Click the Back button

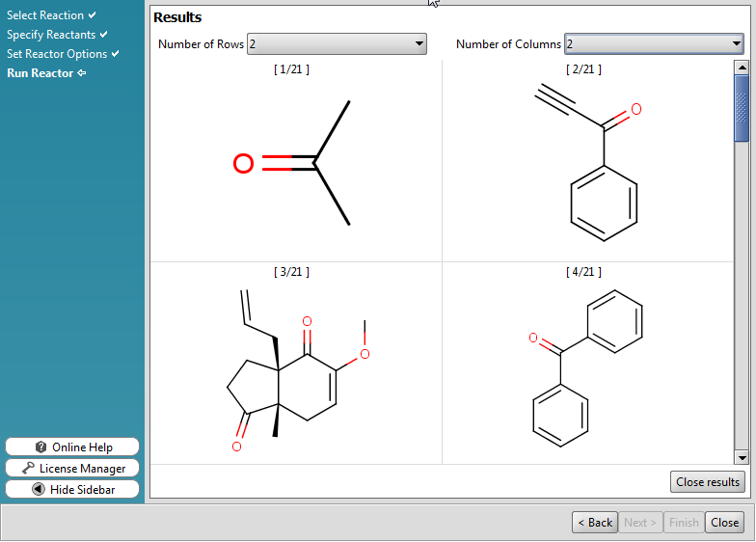coord(594,523)
